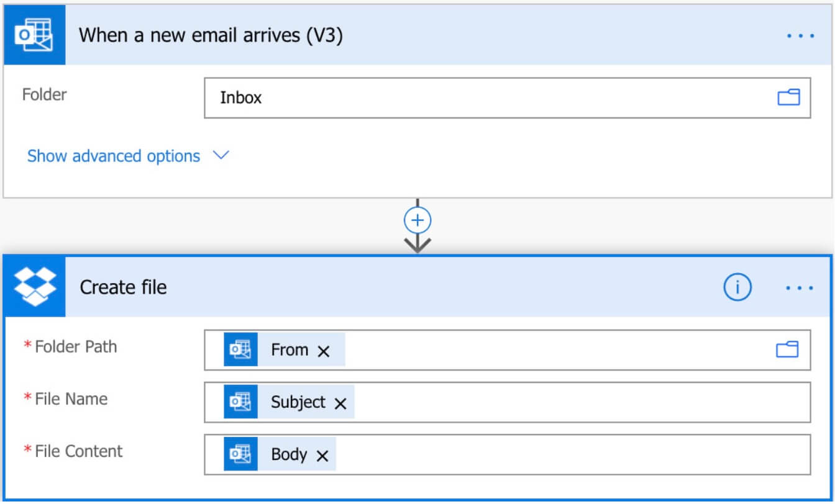Viewport: 835px width, 504px height.
Task: Click the "When a new email arrives (V3)" header
Action: [x=211, y=35]
